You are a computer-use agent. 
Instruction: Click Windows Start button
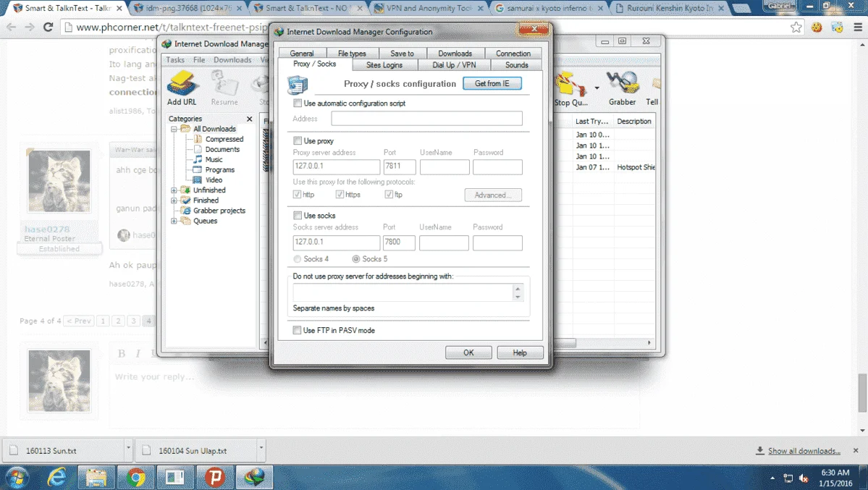tap(17, 477)
